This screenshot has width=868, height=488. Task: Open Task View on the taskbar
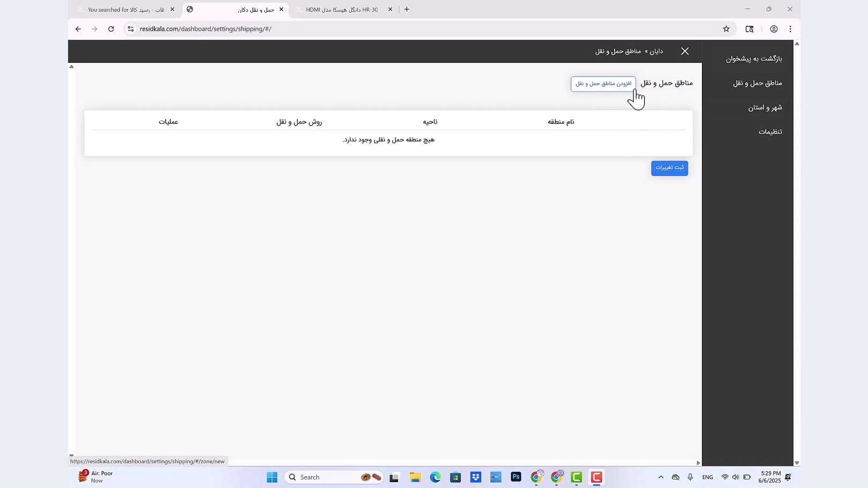pos(394,477)
